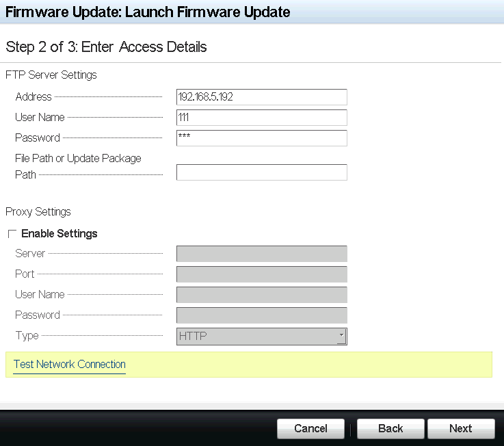Click the proxy Server input field

click(261, 254)
